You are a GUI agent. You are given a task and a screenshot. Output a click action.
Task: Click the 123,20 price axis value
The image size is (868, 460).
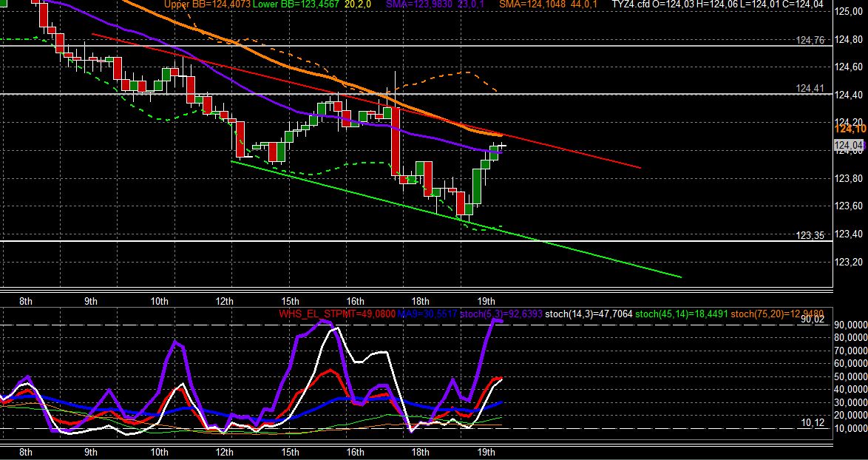(x=850, y=262)
